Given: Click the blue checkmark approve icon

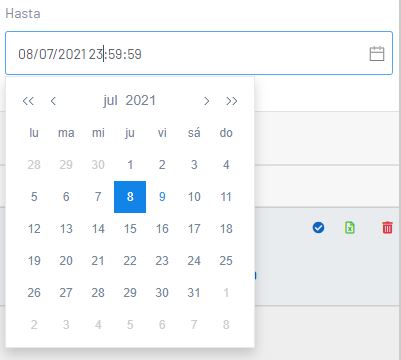Looking at the screenshot, I should click(x=318, y=228).
